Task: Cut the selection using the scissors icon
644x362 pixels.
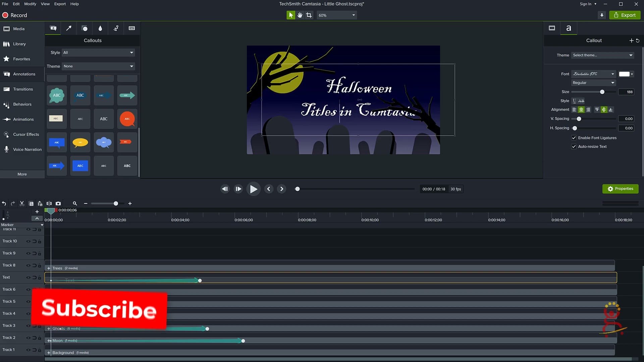Action: (x=22, y=203)
